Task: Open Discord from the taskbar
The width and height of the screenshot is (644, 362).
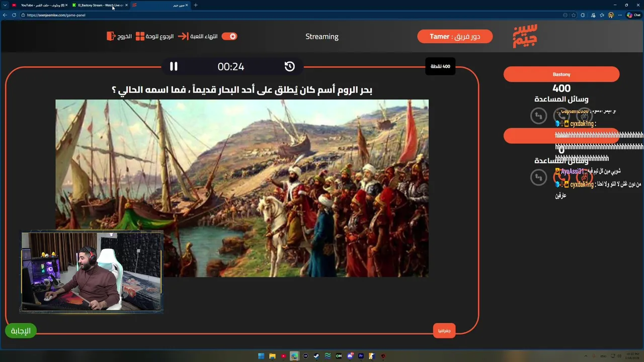Action: point(350,356)
